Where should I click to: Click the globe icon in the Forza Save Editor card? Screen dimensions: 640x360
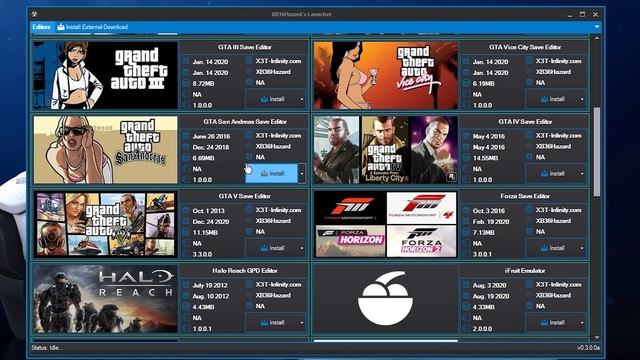pos(529,210)
